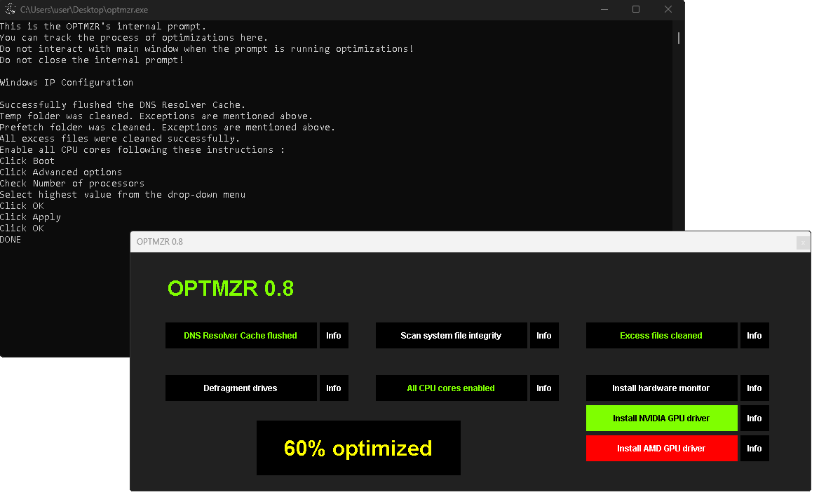Open Info for DNS Resolver Cache
826x504 pixels.
[x=334, y=336]
